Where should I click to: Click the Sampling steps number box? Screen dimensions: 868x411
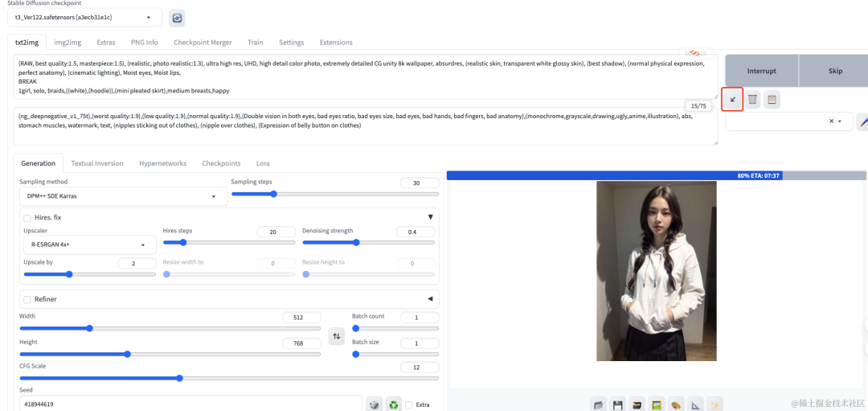(x=419, y=183)
